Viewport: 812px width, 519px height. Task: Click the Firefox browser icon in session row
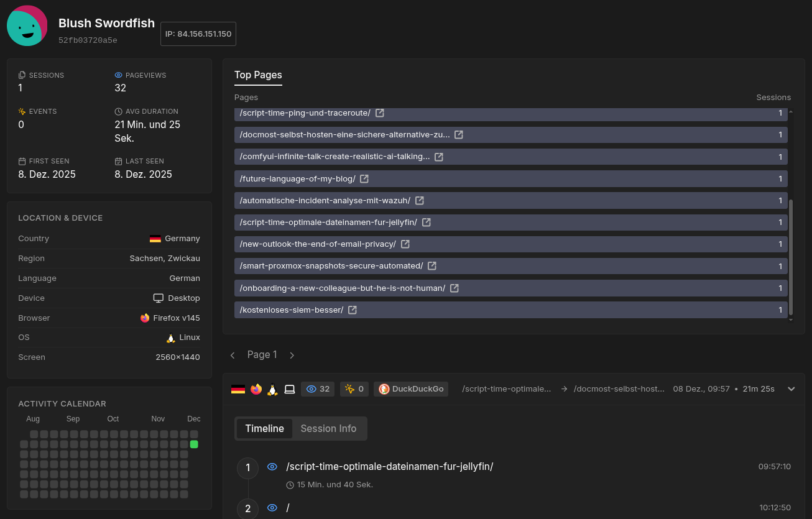pos(256,389)
